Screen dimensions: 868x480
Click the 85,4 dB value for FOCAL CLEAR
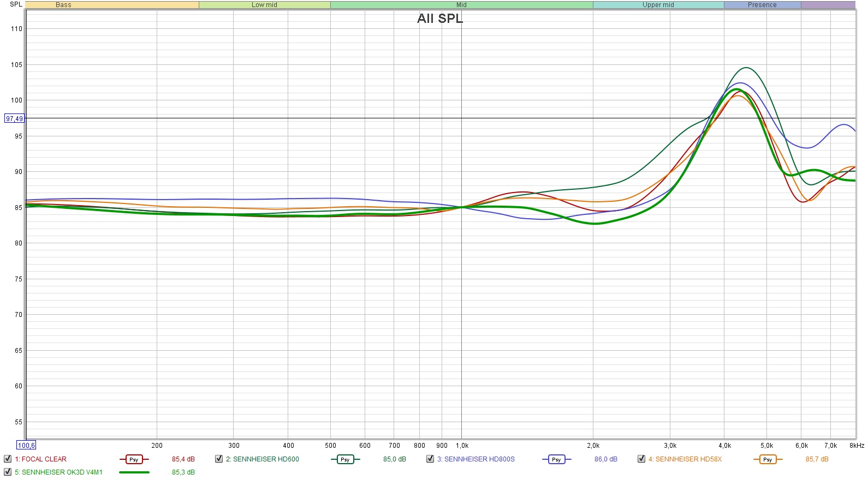pyautogui.click(x=183, y=459)
